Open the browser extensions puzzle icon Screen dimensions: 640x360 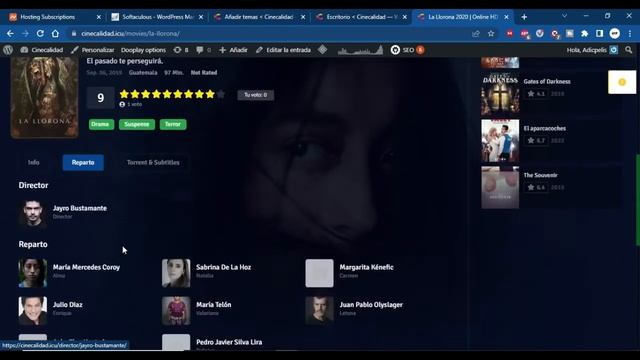[x=584, y=33]
